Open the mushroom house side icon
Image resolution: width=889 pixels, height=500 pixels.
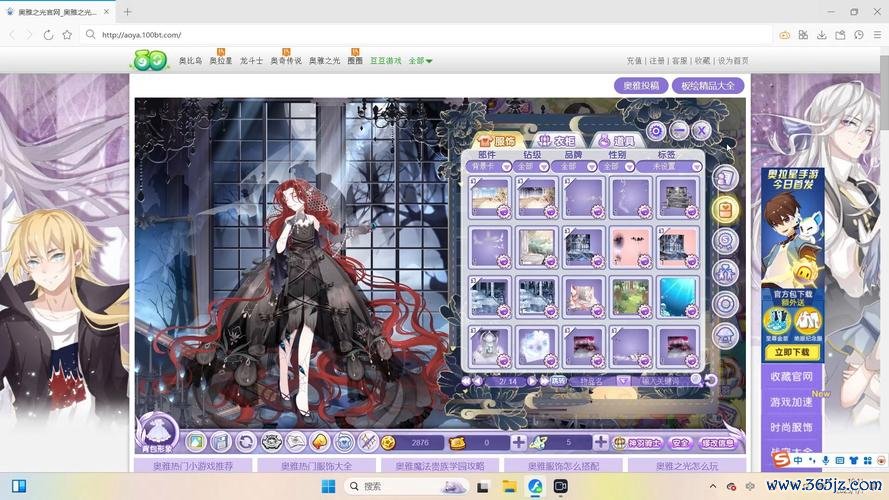click(x=725, y=336)
